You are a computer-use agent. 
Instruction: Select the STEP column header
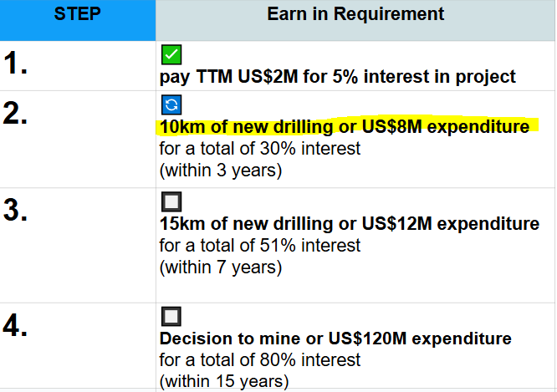click(77, 14)
